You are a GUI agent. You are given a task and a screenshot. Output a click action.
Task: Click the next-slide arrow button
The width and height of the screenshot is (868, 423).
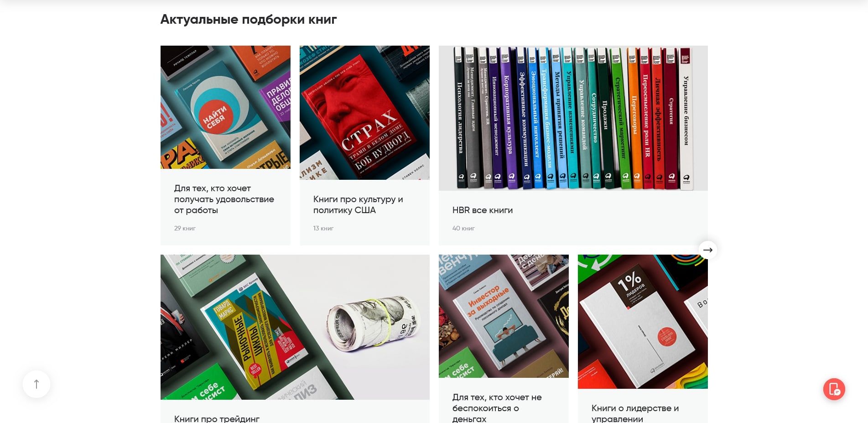tap(707, 250)
